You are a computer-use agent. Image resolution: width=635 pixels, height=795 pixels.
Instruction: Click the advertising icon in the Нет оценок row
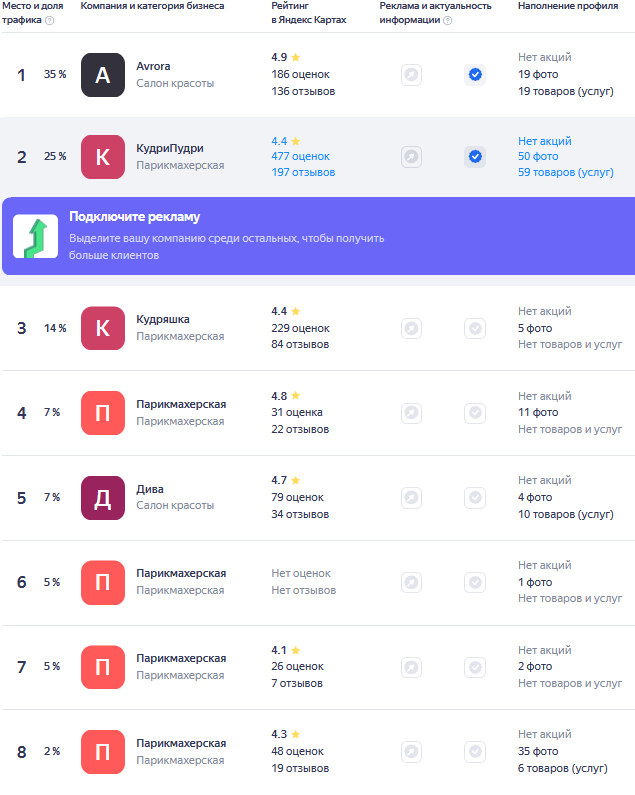point(411,583)
